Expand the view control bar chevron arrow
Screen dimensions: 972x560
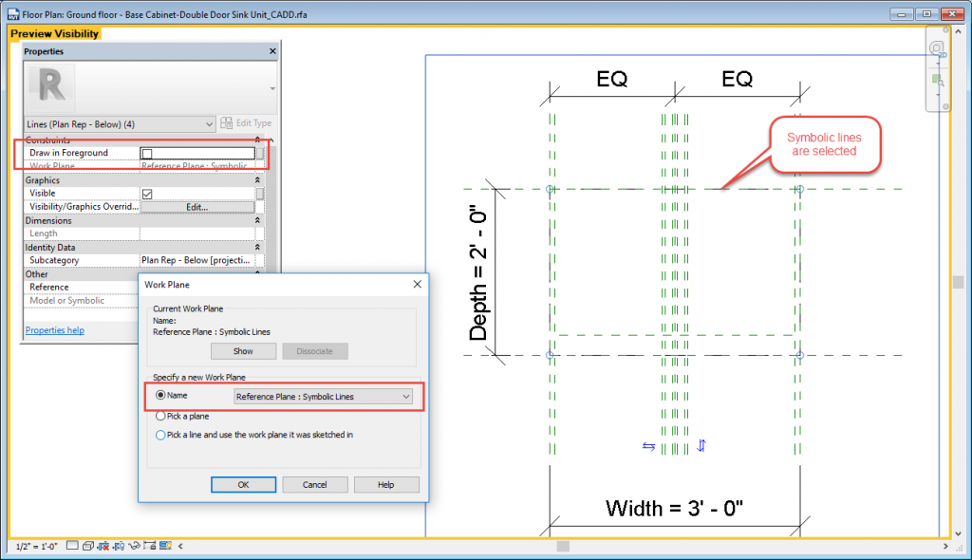(x=180, y=546)
